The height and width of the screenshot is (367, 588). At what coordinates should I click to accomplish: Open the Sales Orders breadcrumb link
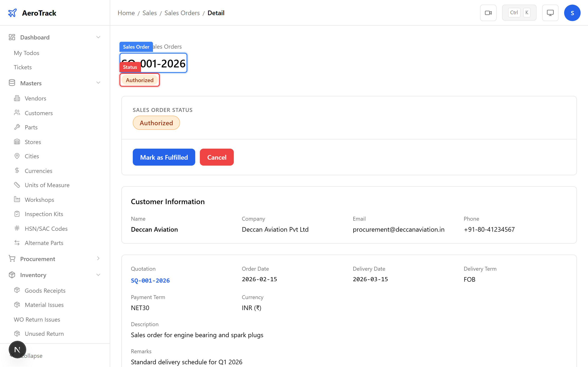tap(182, 13)
